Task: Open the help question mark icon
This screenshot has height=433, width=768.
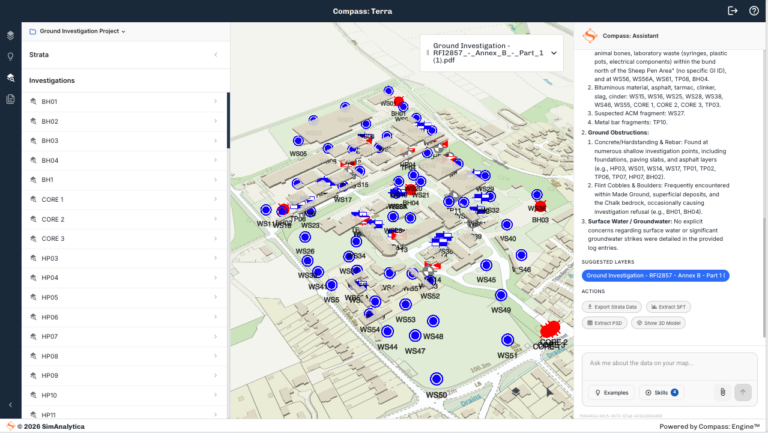Action: click(x=753, y=11)
